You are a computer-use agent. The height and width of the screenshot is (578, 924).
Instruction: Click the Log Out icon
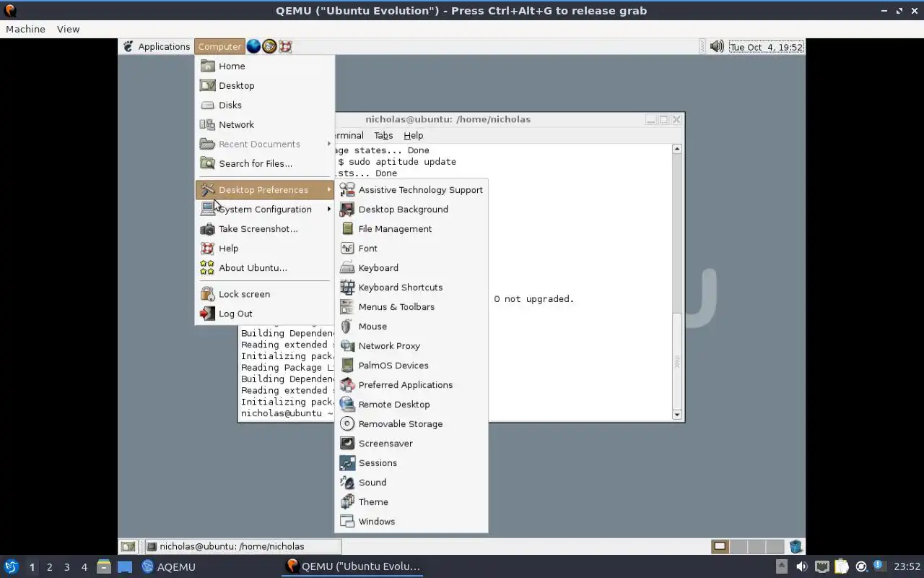point(207,314)
